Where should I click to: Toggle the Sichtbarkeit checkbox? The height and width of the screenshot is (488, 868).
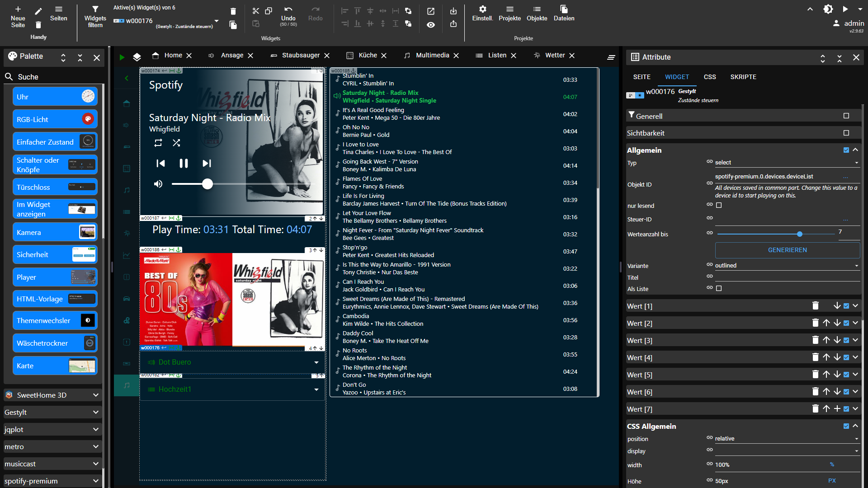846,132
